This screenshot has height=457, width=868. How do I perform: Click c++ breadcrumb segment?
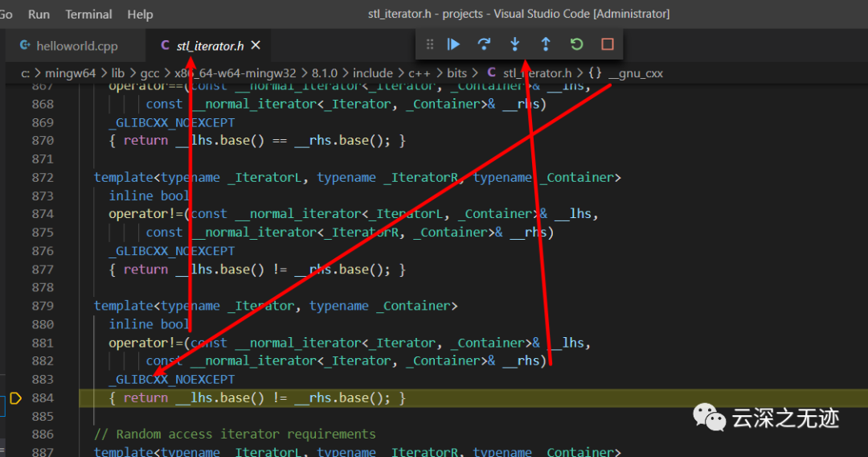419,73
